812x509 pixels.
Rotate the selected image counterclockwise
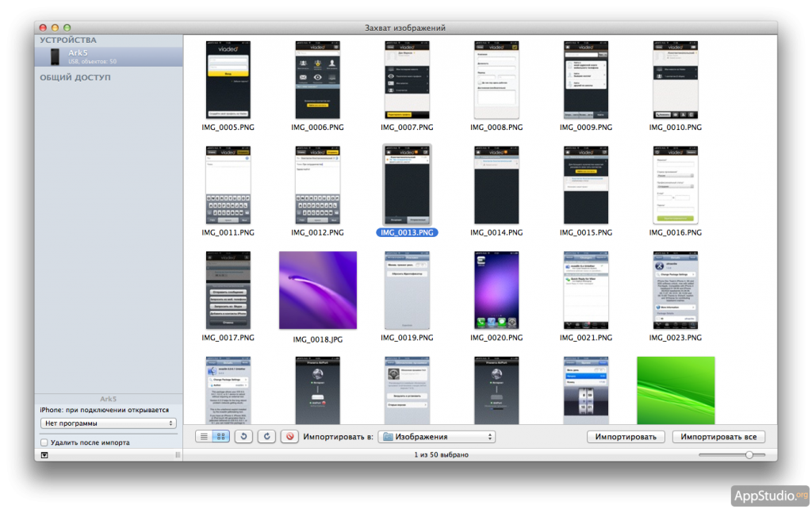tap(243, 437)
